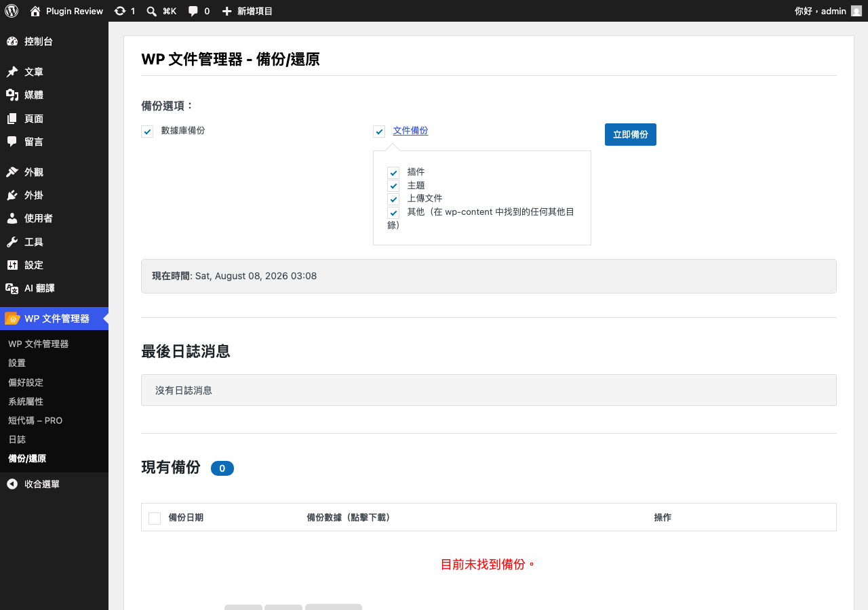The width and height of the screenshot is (868, 610).
Task: Open the 日誌 submenu item
Action: click(54, 439)
